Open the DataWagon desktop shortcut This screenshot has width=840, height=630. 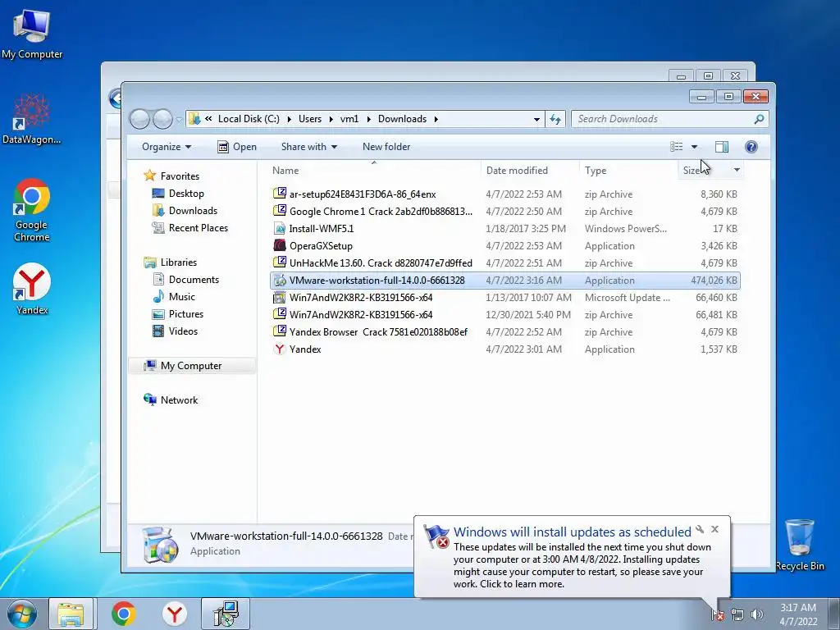pyautogui.click(x=32, y=119)
